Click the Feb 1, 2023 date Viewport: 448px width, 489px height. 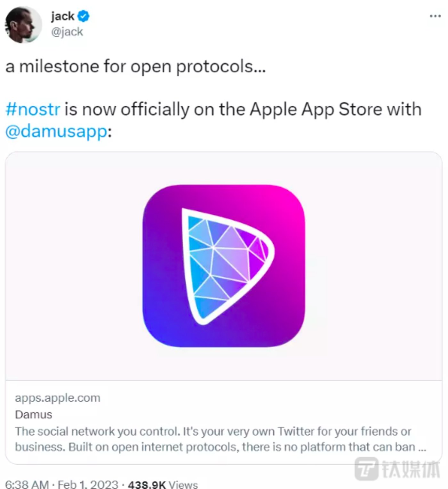[88, 484]
